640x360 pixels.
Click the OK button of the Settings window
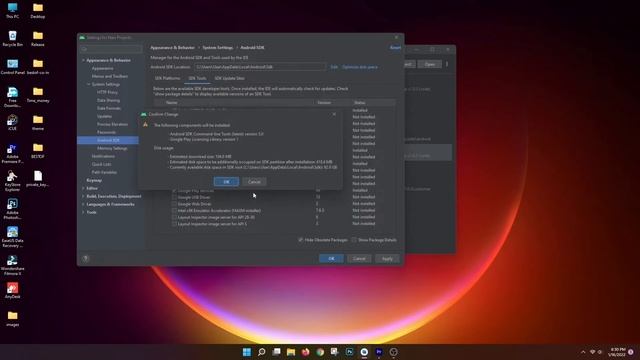click(x=331, y=258)
